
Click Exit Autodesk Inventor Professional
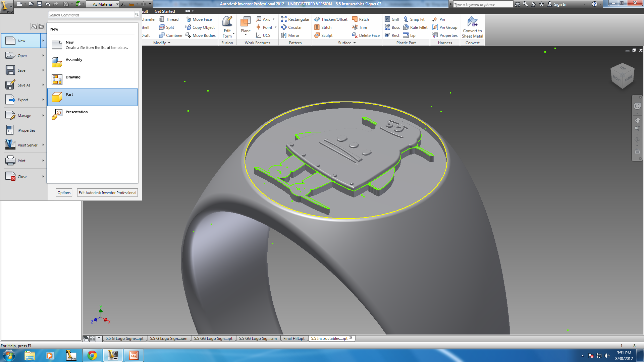[x=107, y=193]
